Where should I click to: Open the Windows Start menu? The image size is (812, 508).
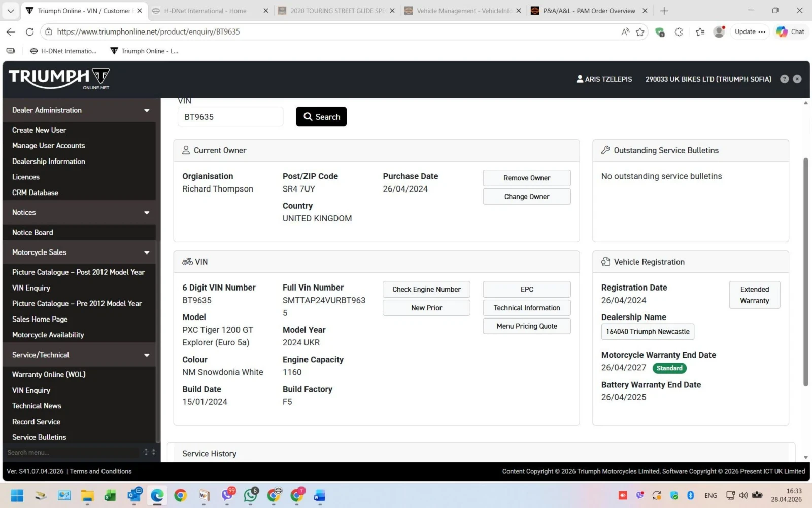tap(17, 495)
